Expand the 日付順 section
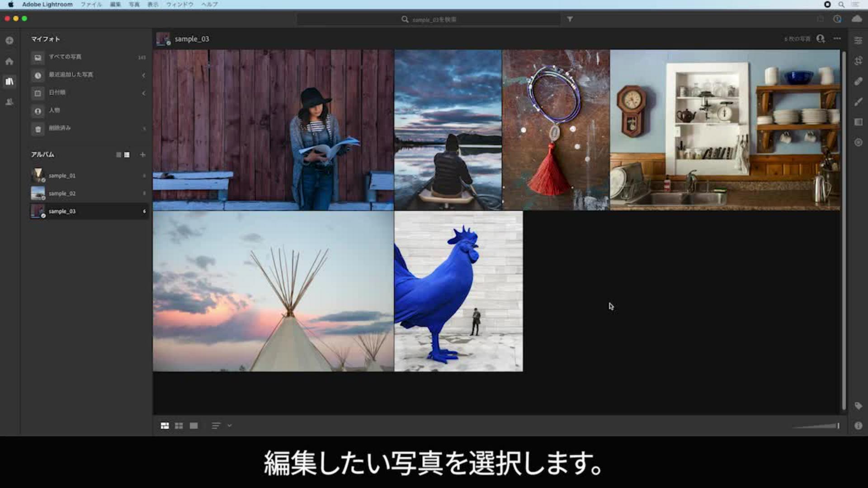 (x=144, y=93)
